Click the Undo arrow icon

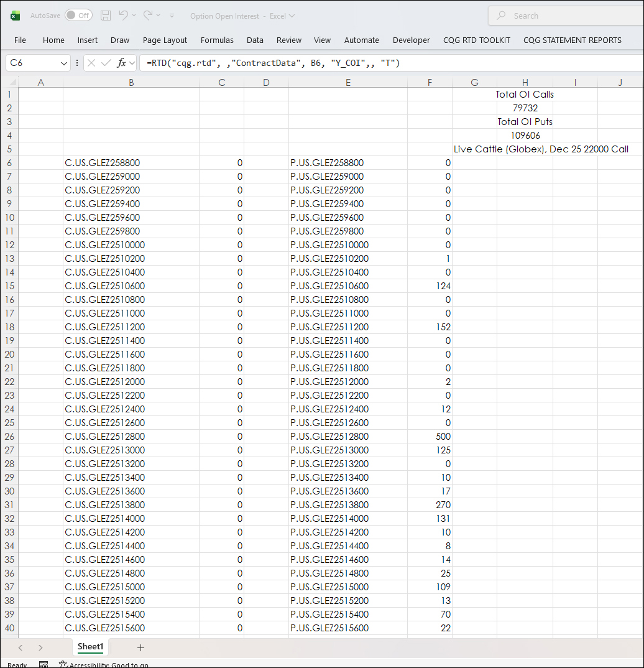tap(123, 16)
